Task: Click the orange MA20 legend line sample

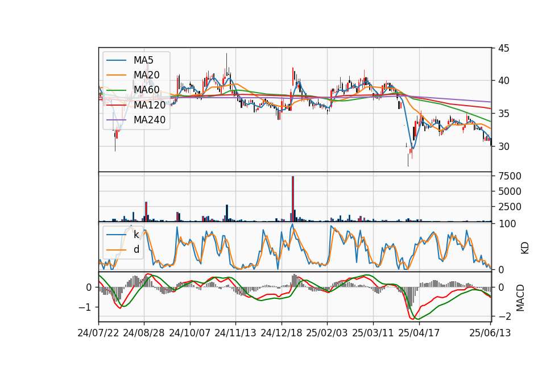Action: point(116,75)
